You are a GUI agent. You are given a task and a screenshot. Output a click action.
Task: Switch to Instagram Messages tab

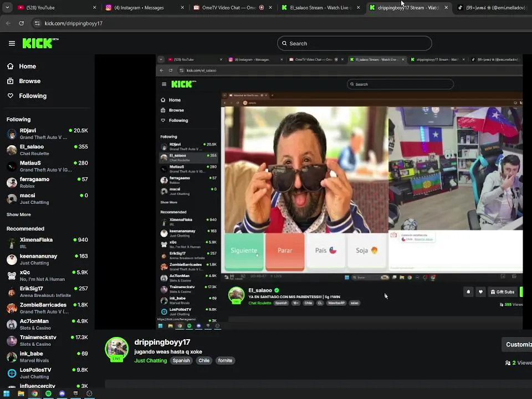[145, 7]
